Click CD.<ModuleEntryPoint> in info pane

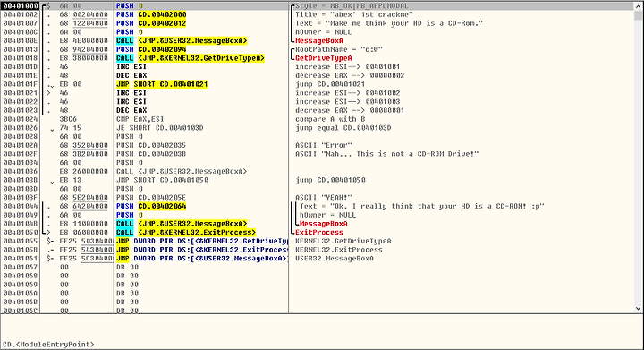click(48, 345)
